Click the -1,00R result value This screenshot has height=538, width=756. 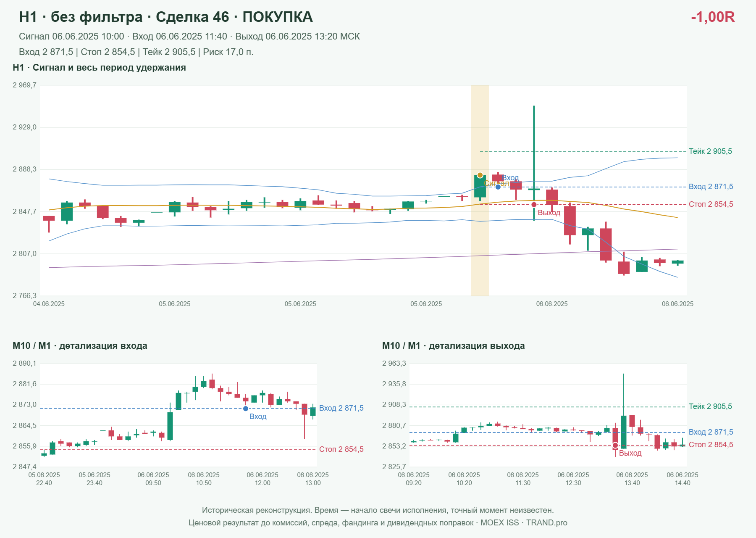coord(713,17)
